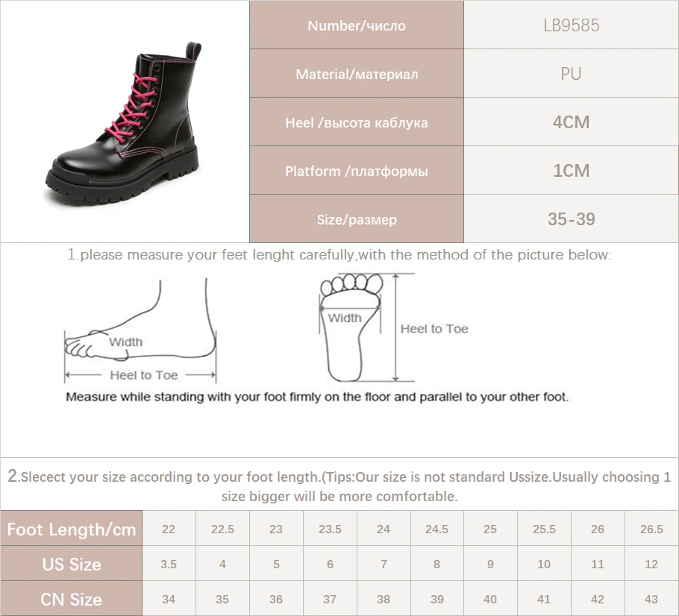The image size is (679, 616).
Task: Click the PU material value cell
Action: (571, 73)
